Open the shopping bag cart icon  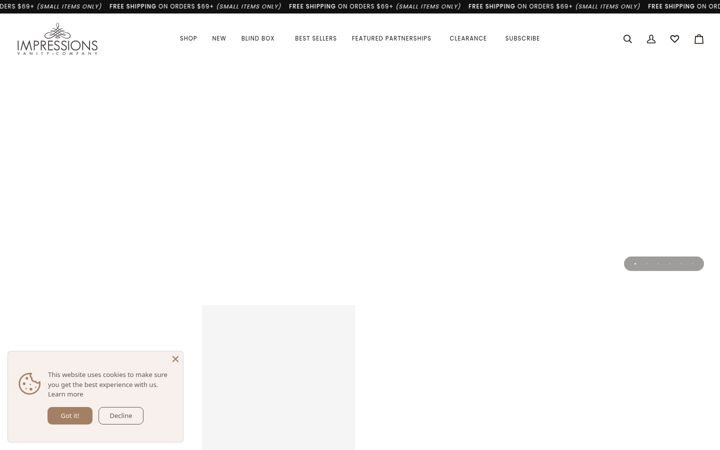point(699,39)
